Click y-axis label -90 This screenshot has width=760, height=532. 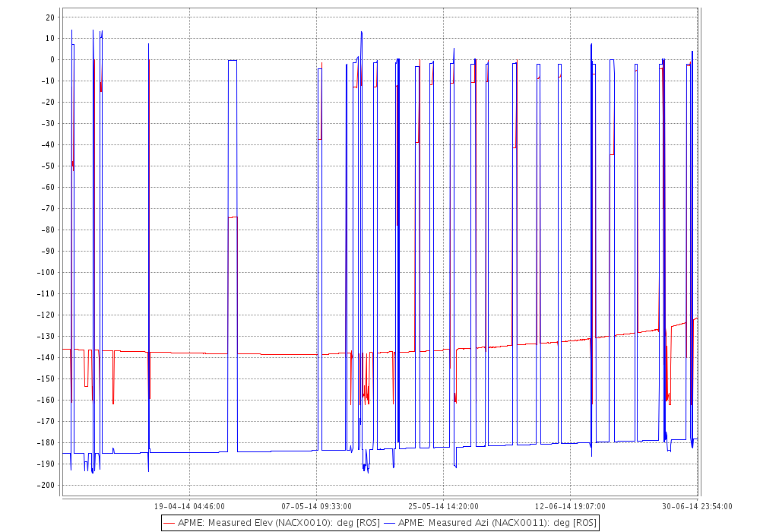48,251
